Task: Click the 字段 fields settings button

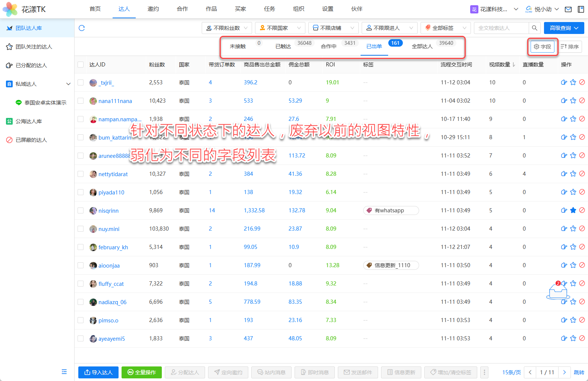Action: click(x=543, y=47)
